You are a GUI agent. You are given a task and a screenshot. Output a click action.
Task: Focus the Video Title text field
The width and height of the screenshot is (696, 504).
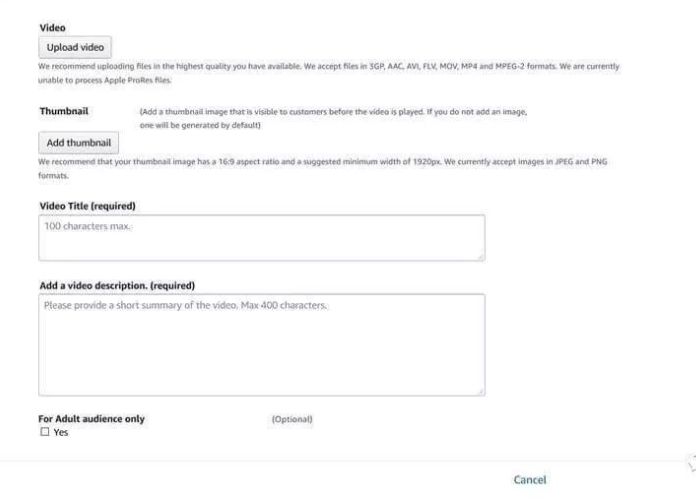coord(261,238)
